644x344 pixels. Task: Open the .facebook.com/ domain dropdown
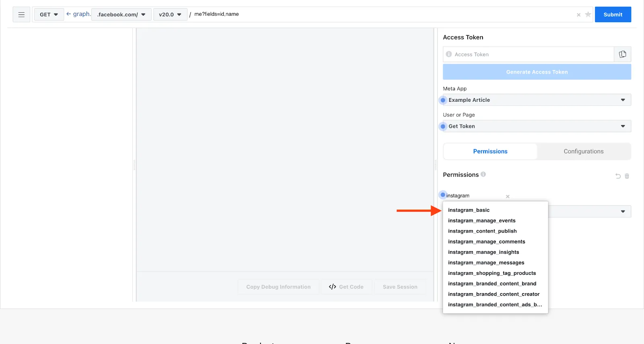point(121,14)
